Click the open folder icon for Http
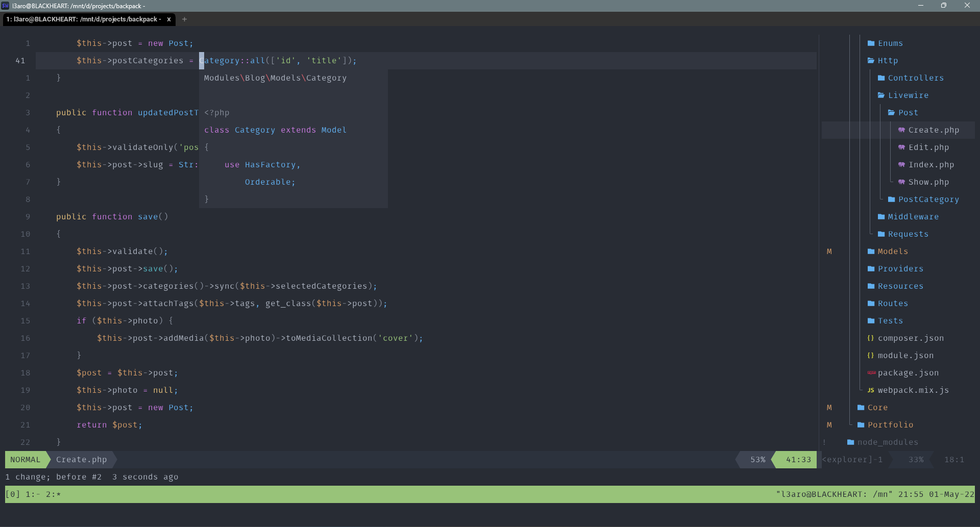980x527 pixels. pos(871,61)
